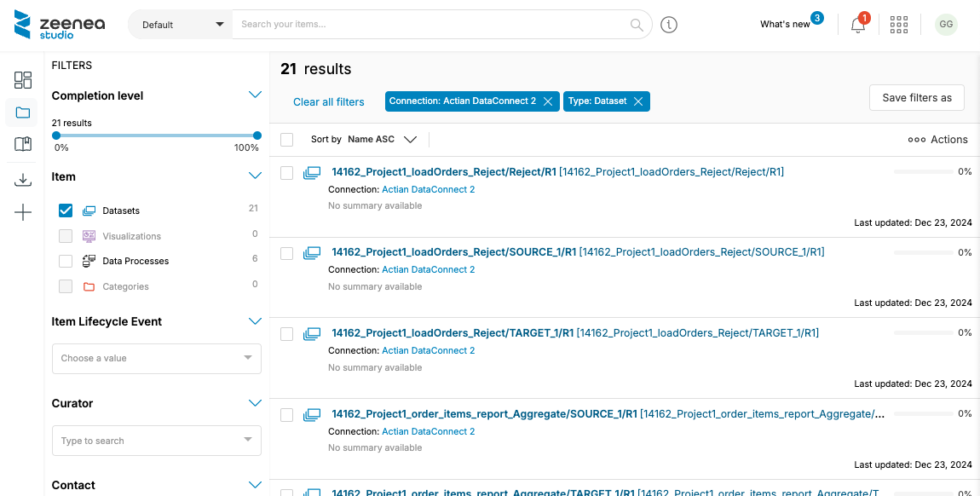The height and width of the screenshot is (496, 980).
Task: Open the Default catalog dropdown
Action: (x=180, y=25)
